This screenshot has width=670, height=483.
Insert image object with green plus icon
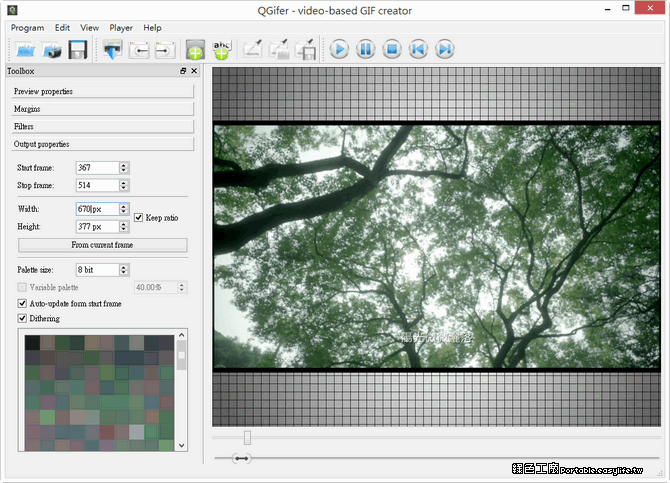[195, 50]
